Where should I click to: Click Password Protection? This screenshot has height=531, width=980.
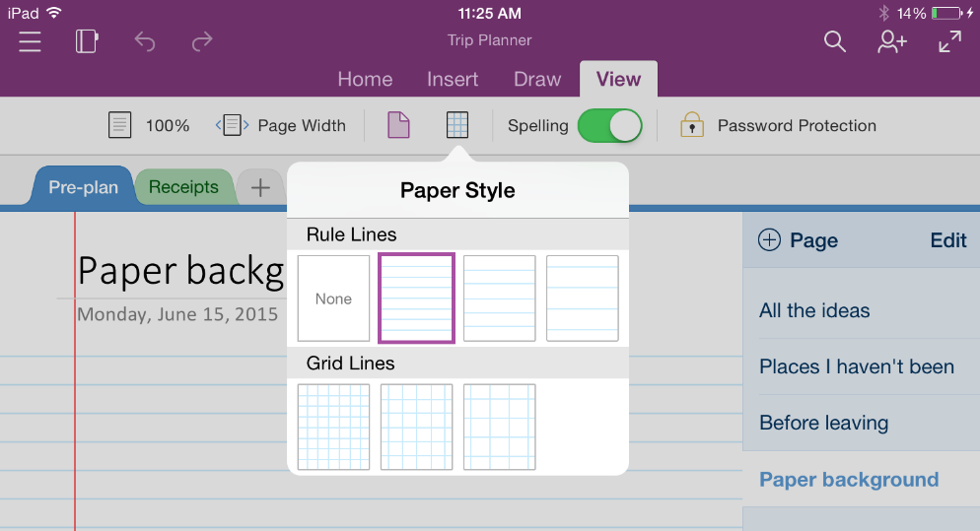778,125
